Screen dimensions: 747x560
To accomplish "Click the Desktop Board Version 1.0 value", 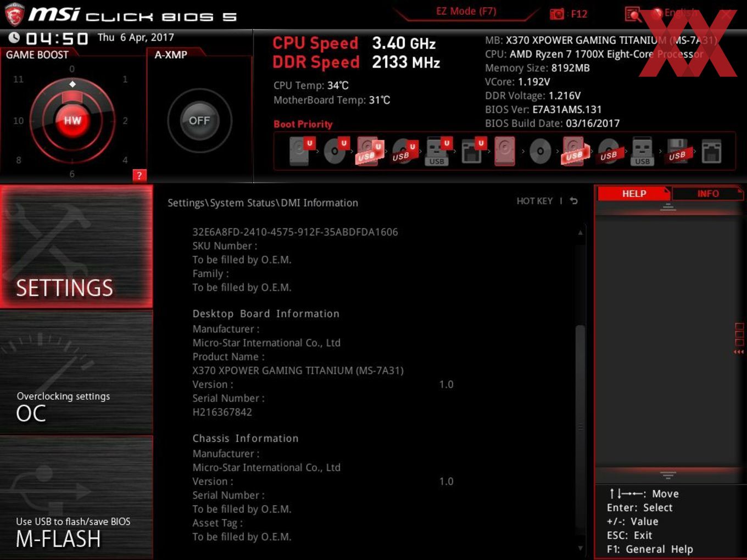I will (x=446, y=384).
